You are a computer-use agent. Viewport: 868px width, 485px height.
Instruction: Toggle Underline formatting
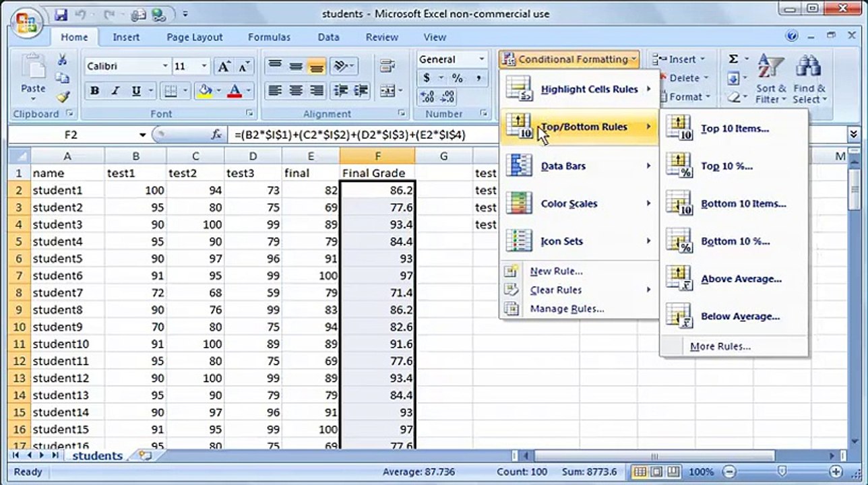click(x=136, y=90)
